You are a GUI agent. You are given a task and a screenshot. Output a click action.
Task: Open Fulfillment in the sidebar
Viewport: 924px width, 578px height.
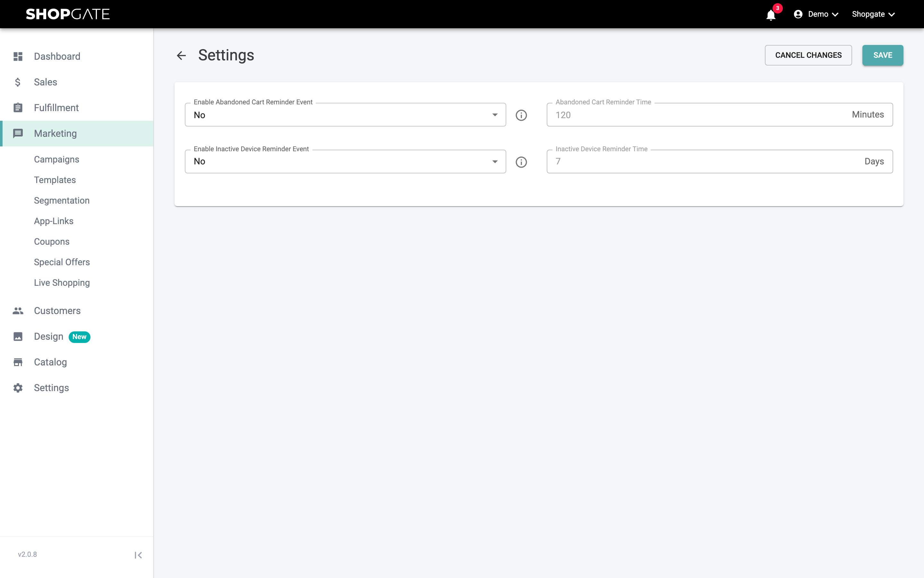point(77,108)
